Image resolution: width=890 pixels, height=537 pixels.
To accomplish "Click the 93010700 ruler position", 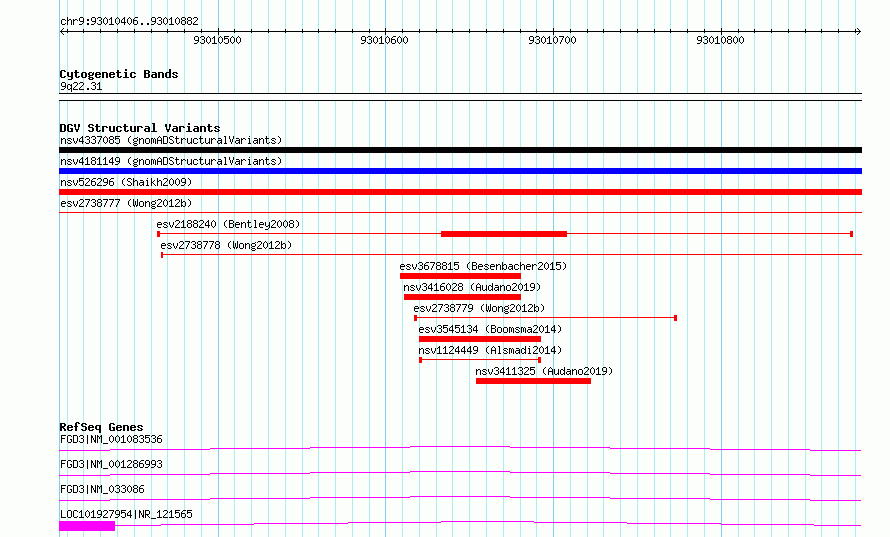I will (x=552, y=40).
